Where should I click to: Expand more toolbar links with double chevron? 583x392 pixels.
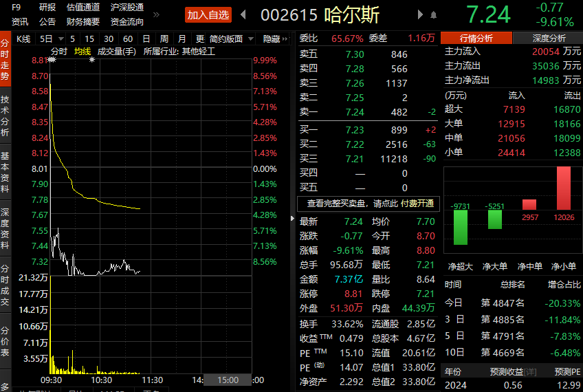pos(156,15)
